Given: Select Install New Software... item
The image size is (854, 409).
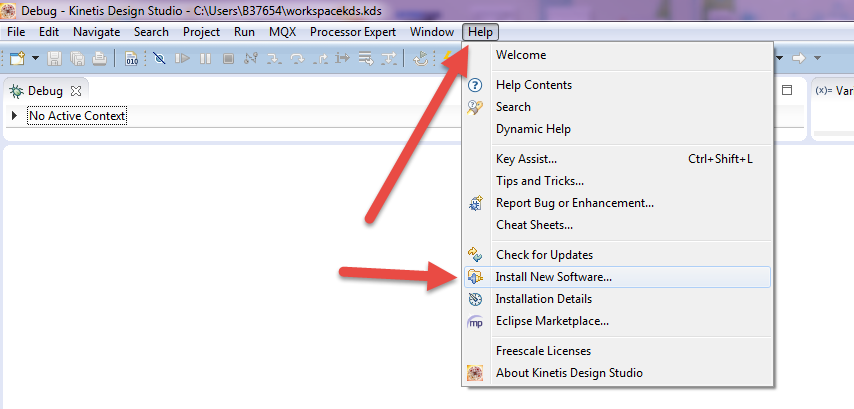Looking at the screenshot, I should (x=617, y=277).
